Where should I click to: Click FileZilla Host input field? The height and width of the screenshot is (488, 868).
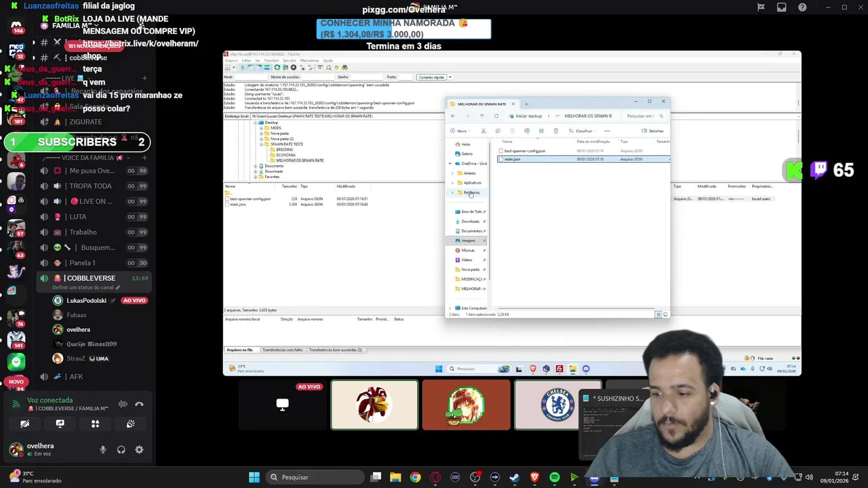(x=250, y=77)
